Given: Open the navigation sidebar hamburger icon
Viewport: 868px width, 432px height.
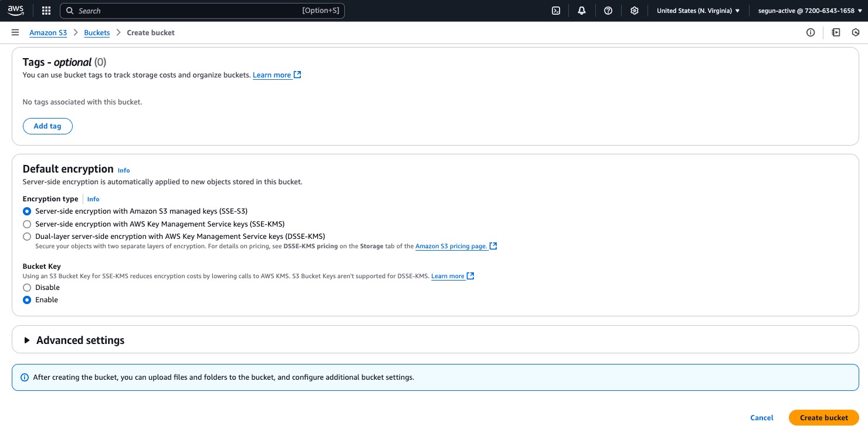Looking at the screenshot, I should click(x=15, y=32).
